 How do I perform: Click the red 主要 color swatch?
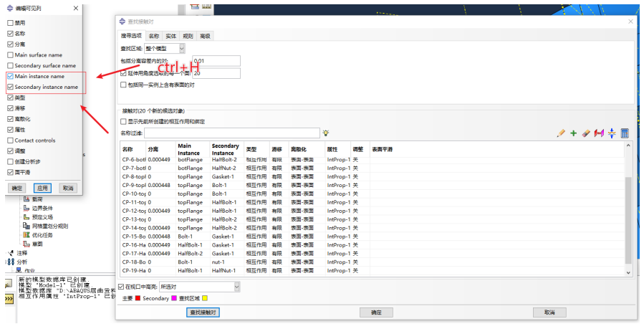(138, 298)
